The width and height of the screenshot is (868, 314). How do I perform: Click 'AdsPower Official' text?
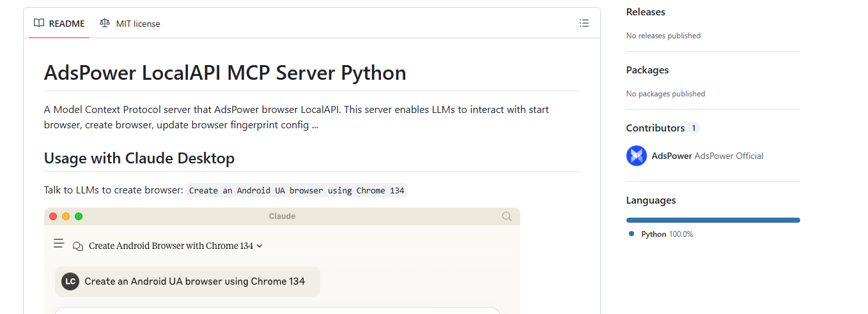pyautogui.click(x=729, y=156)
